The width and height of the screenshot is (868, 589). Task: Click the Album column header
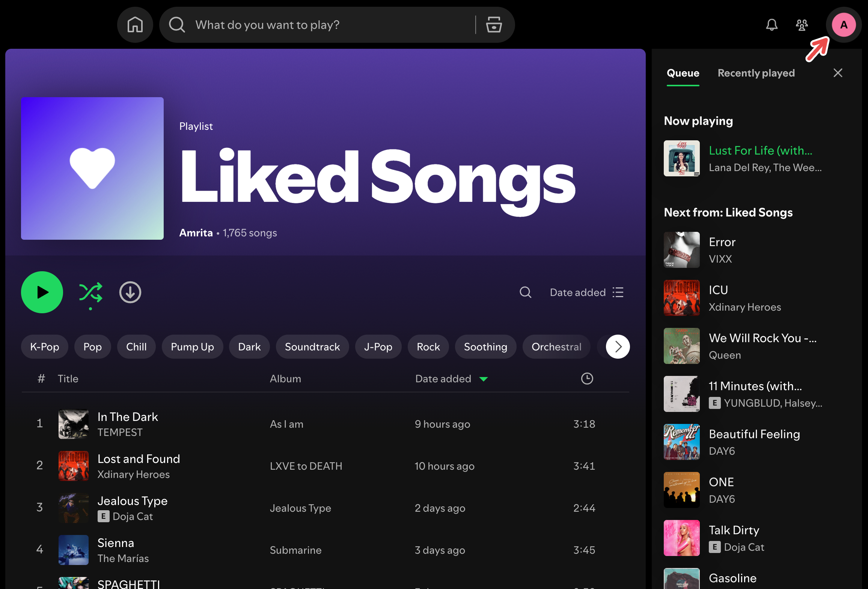pos(285,379)
